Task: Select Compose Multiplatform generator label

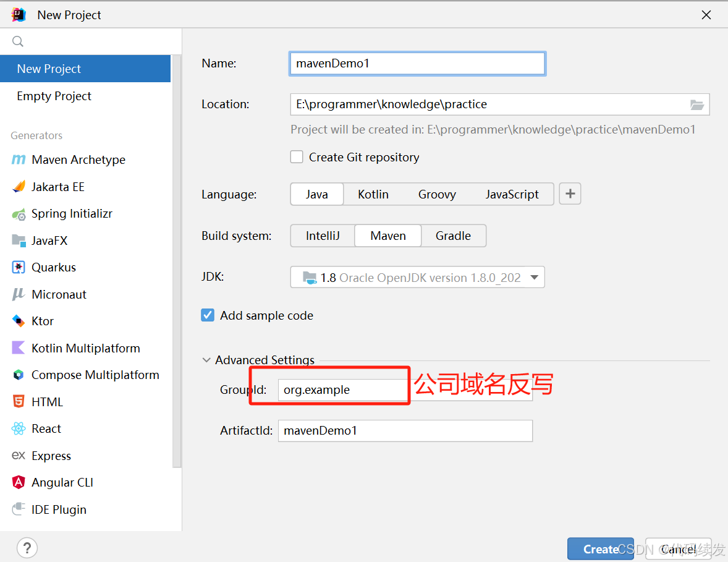Action: [x=95, y=375]
